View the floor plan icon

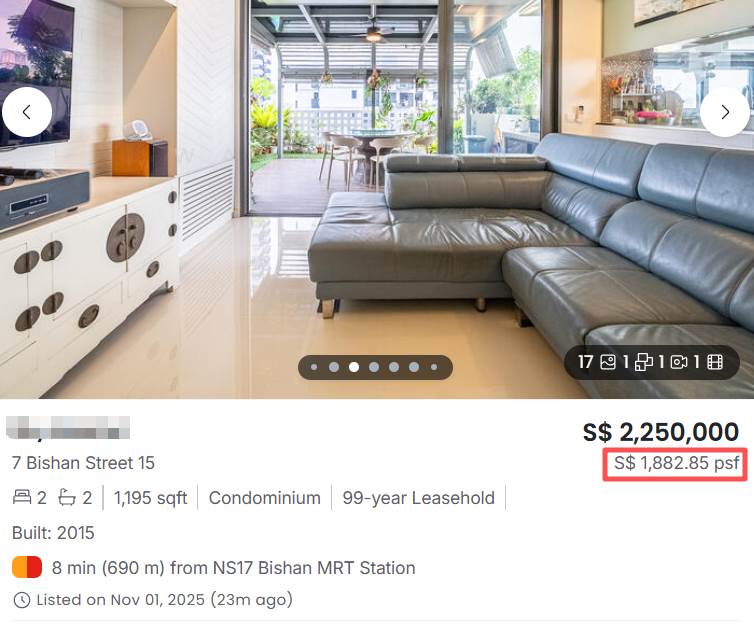[643, 362]
